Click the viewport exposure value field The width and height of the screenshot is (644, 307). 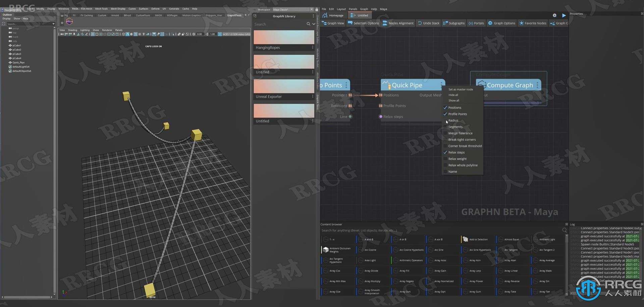click(200, 34)
